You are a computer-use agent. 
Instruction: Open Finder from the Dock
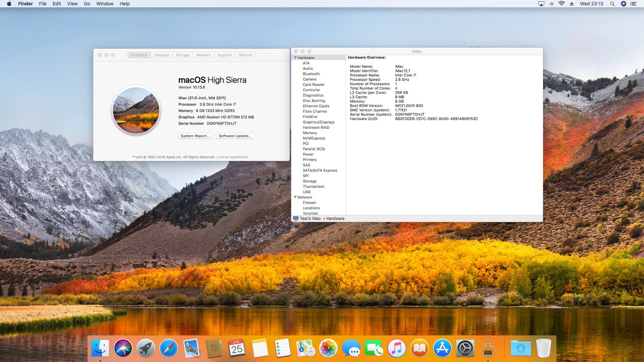[100, 348]
